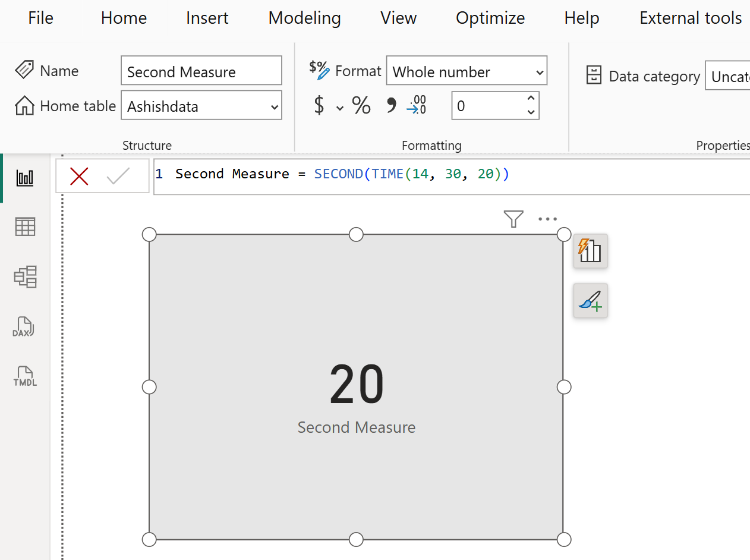Image resolution: width=750 pixels, height=560 pixels.
Task: Expand the currency symbol dropdown
Action: click(x=339, y=106)
